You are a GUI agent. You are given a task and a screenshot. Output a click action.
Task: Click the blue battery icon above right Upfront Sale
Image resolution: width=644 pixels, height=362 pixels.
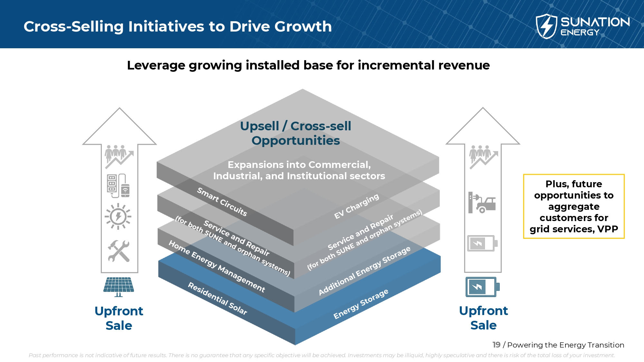click(482, 287)
